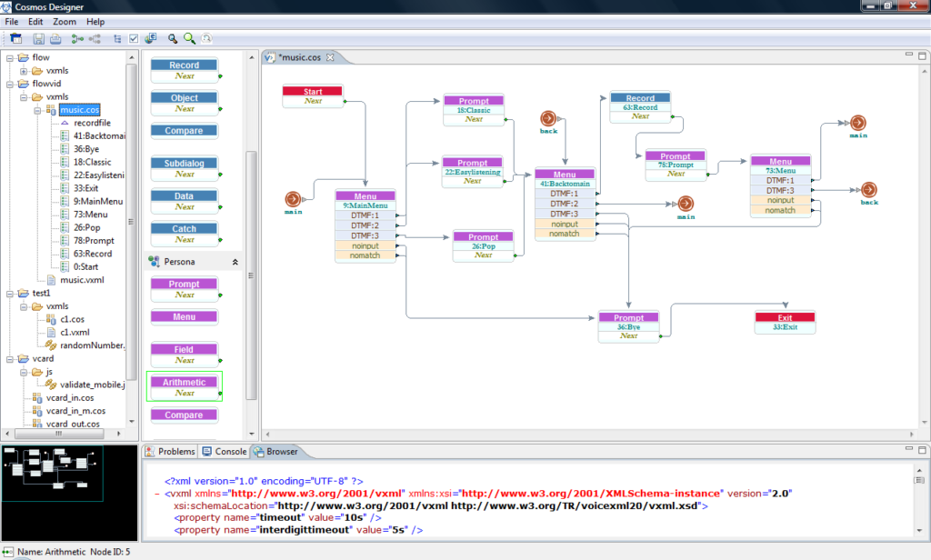Click the new project window toolbar icon
Viewport: 931px width, 560px height.
(x=16, y=38)
